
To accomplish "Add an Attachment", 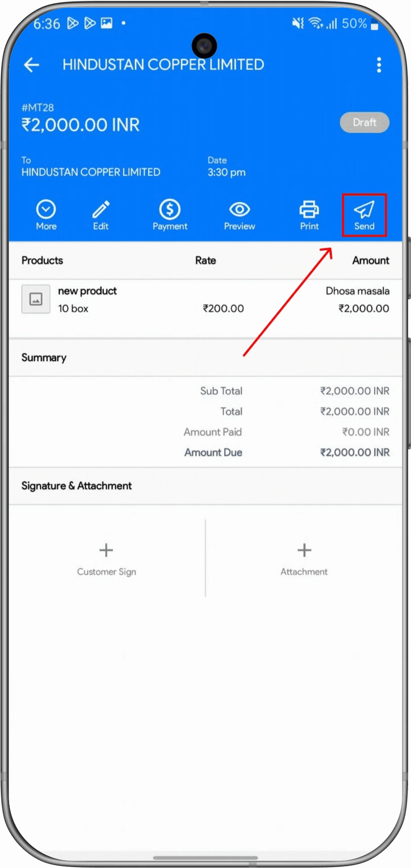I will tap(304, 559).
